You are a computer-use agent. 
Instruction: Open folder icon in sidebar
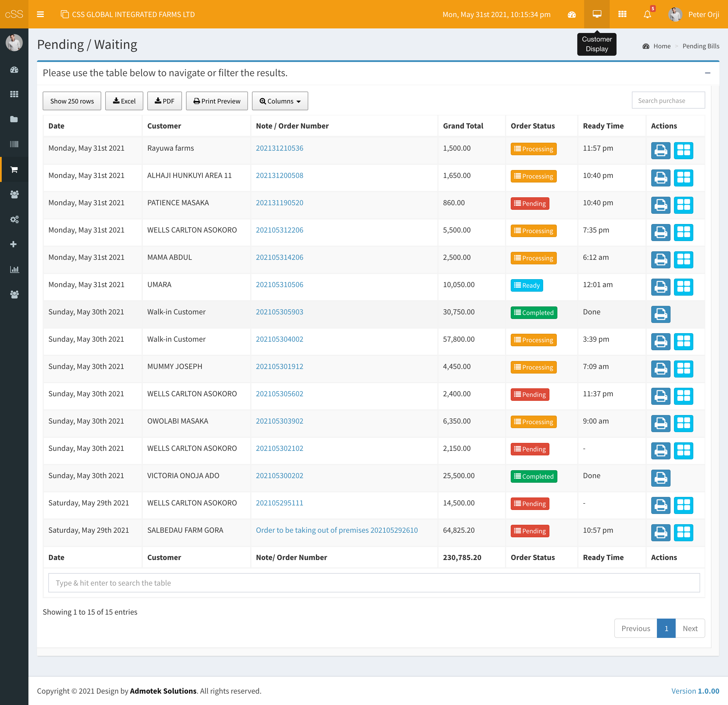pyautogui.click(x=14, y=119)
